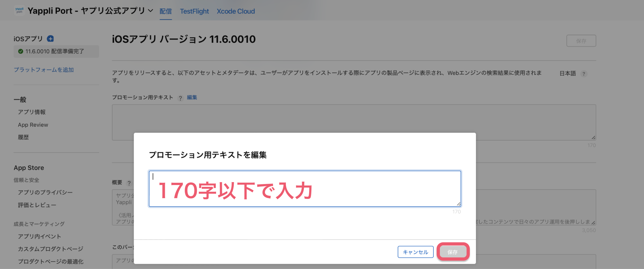
Task: Click the プロモーション用テキストを編集 dialog title
Action: point(208,155)
